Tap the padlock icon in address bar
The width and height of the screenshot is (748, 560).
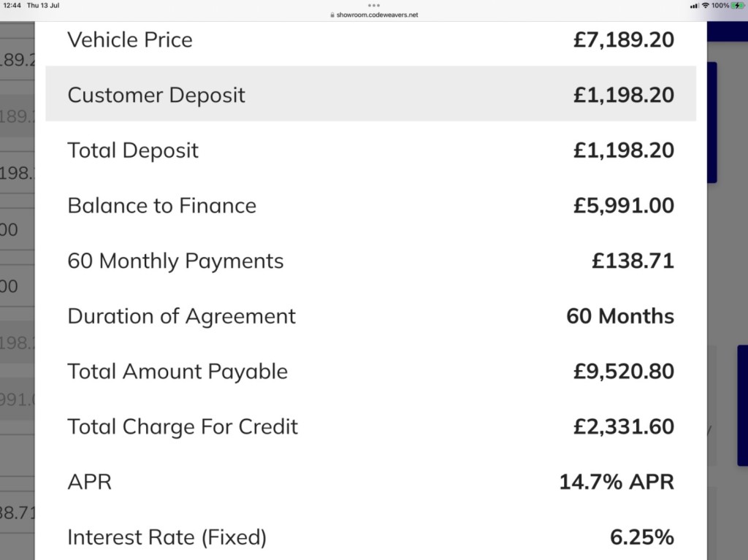tap(332, 15)
